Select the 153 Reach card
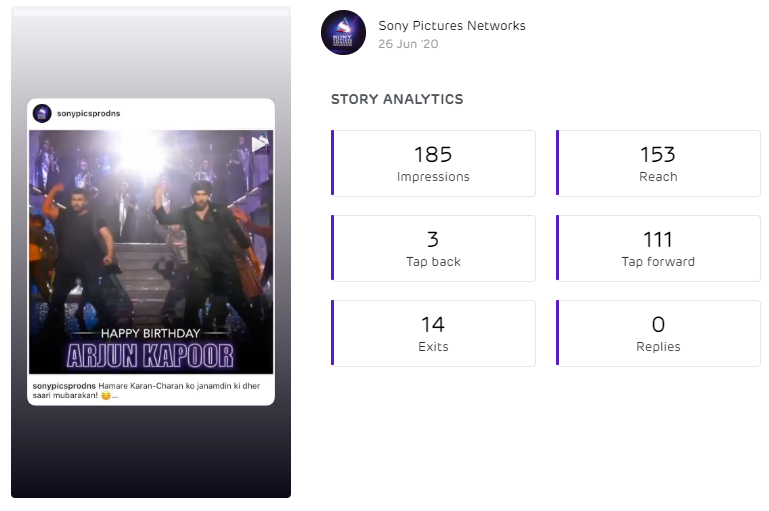The height and width of the screenshot is (511, 769). 658,163
